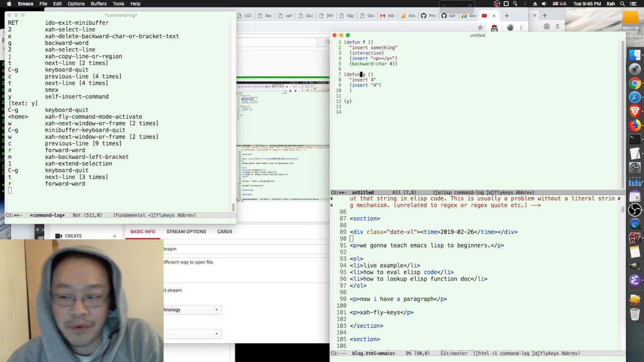Open Safari from the dock
This screenshot has height=362, width=644.
[x=635, y=98]
